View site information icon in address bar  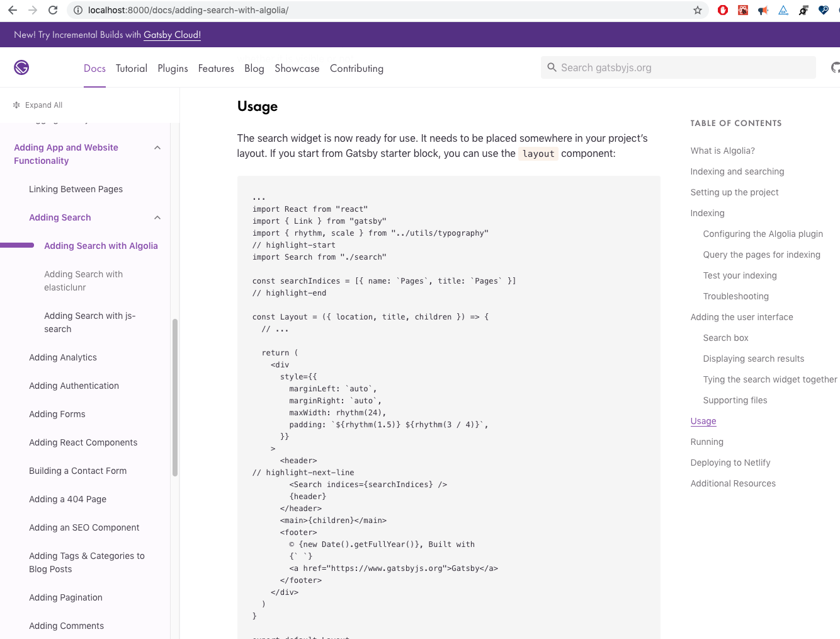tap(78, 10)
